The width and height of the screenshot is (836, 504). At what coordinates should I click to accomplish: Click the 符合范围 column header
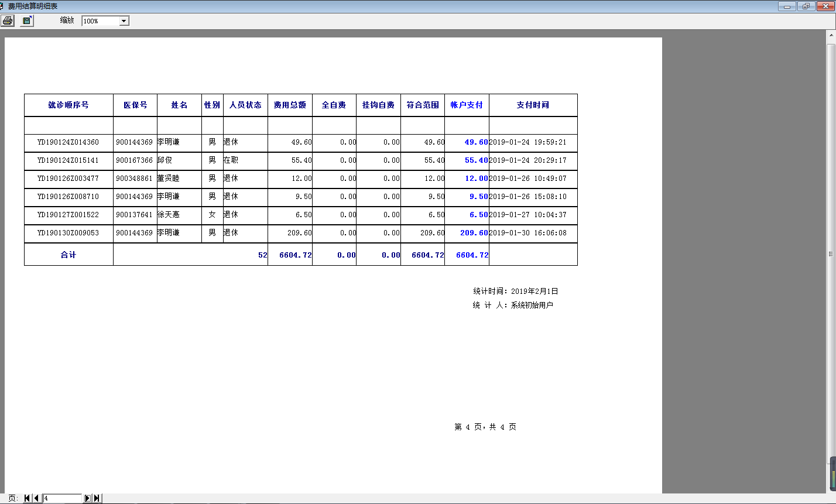click(423, 105)
